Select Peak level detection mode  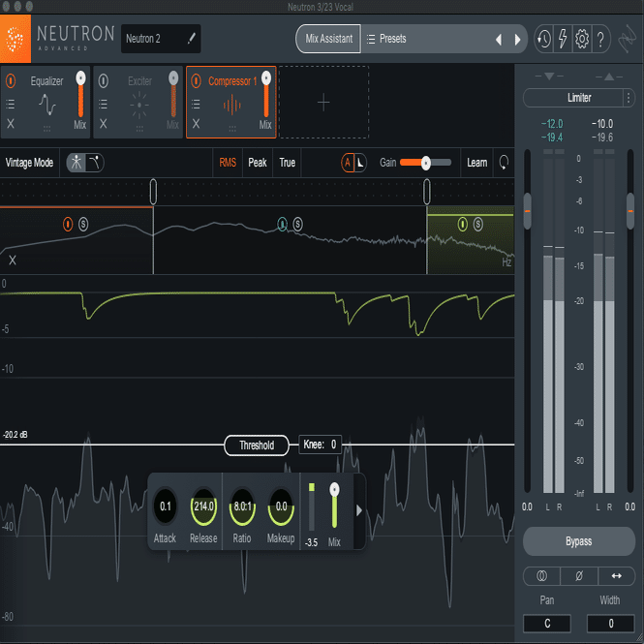pos(258,163)
